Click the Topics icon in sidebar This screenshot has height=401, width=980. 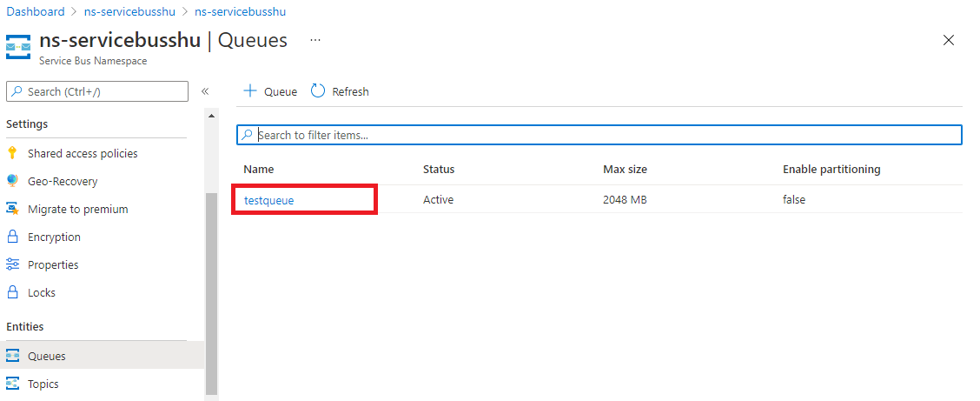tap(12, 384)
